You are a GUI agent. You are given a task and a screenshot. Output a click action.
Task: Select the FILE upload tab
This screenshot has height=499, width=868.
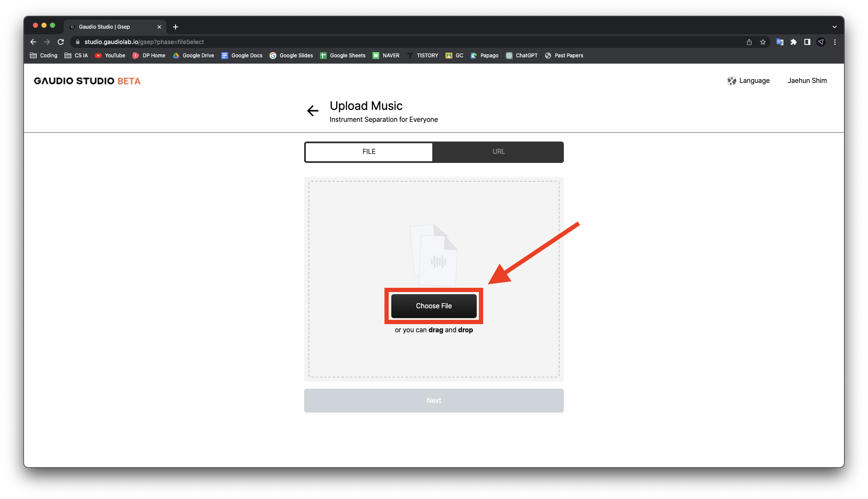click(x=369, y=152)
